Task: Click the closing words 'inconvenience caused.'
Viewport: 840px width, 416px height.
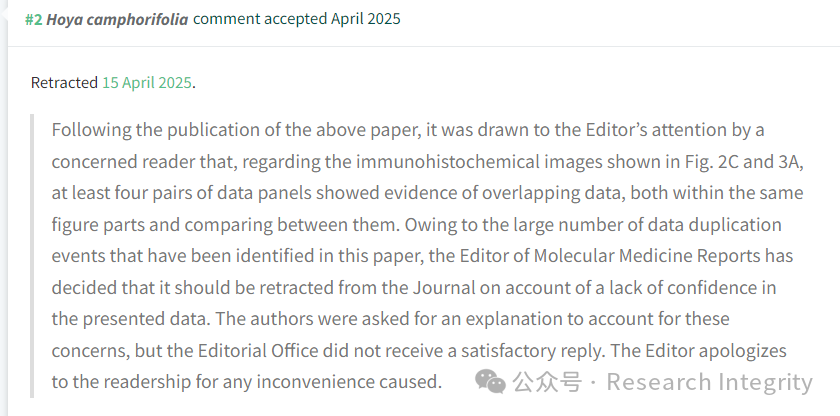Action: 349,382
